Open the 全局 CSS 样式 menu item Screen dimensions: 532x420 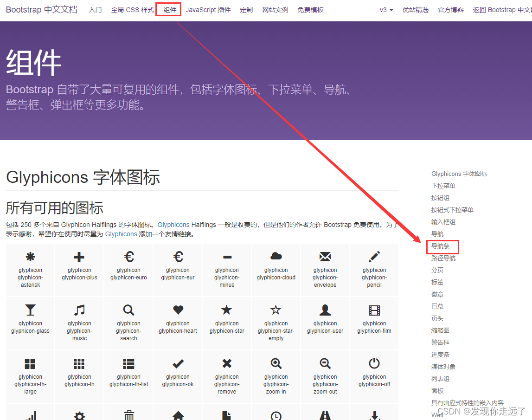[132, 9]
